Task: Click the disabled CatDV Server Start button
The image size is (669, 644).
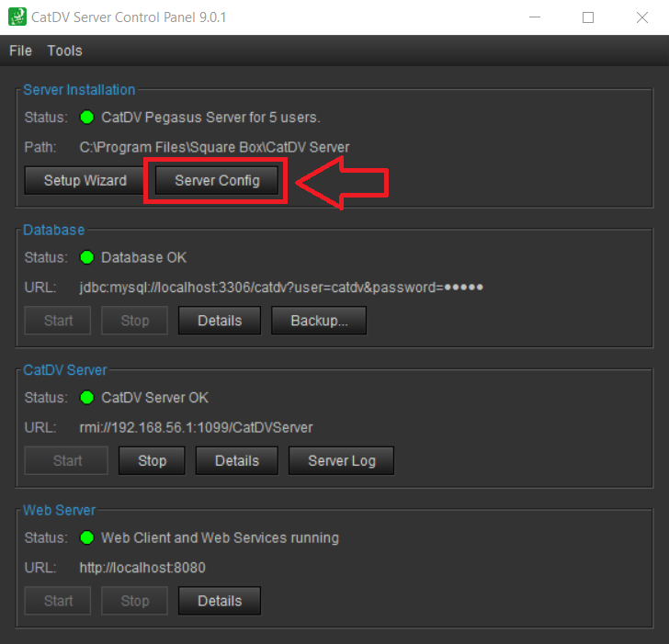Action: (66, 460)
